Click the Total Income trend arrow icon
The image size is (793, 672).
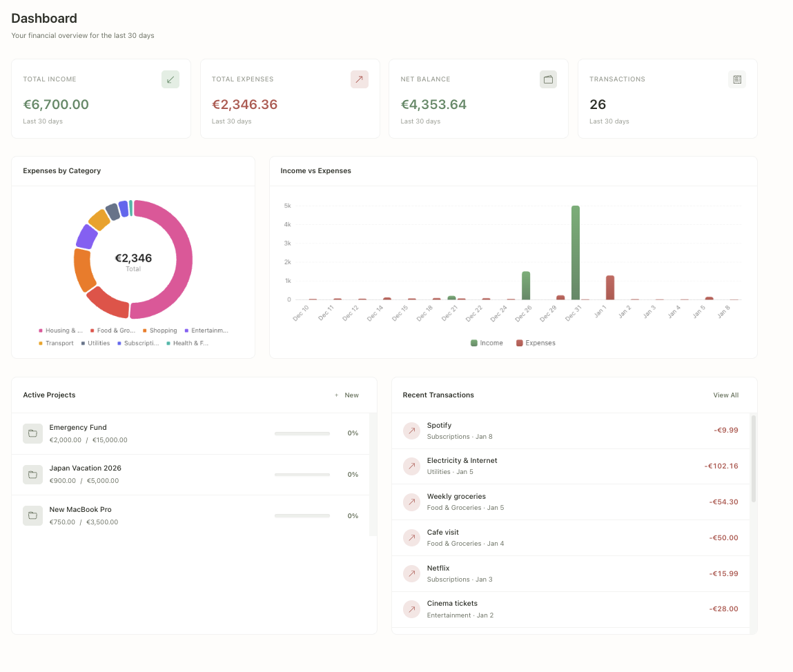170,79
